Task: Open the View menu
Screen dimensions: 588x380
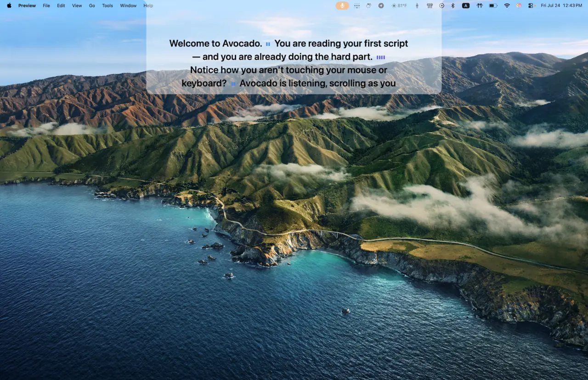Action: coord(77,6)
